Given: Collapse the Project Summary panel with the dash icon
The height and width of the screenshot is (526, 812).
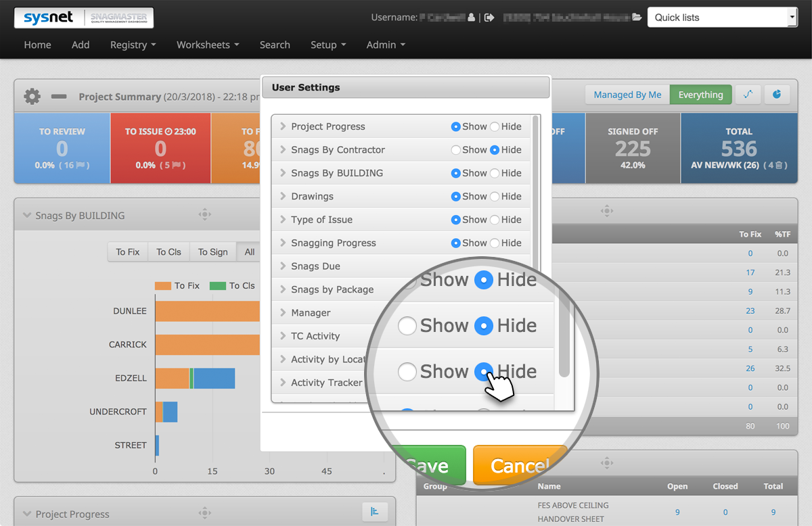Looking at the screenshot, I should click(x=58, y=96).
